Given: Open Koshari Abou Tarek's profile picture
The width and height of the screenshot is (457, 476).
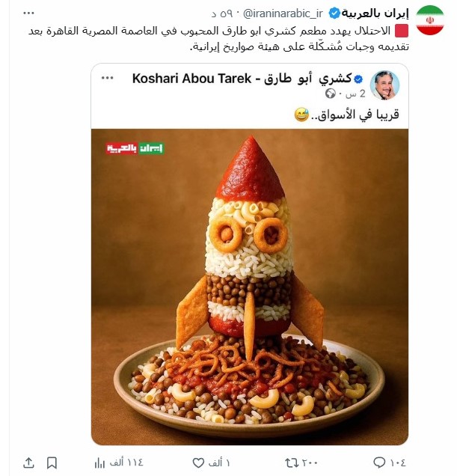Looking at the screenshot, I should pos(384,86).
